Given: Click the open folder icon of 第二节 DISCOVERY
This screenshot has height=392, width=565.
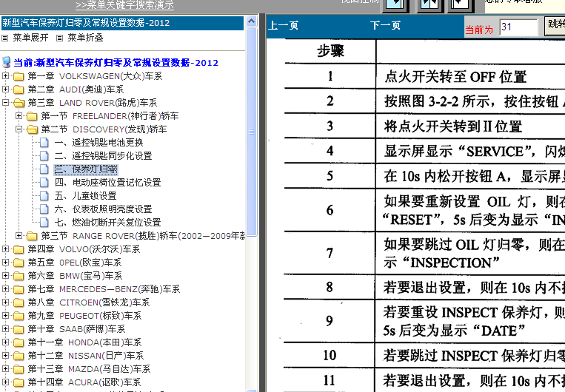Looking at the screenshot, I should 32,129.
